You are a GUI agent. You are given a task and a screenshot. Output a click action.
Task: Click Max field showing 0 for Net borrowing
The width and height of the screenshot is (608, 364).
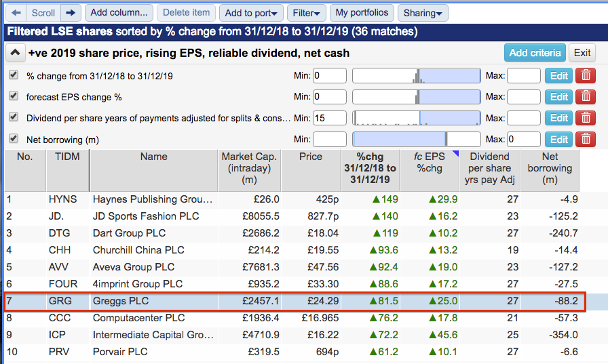click(x=523, y=139)
